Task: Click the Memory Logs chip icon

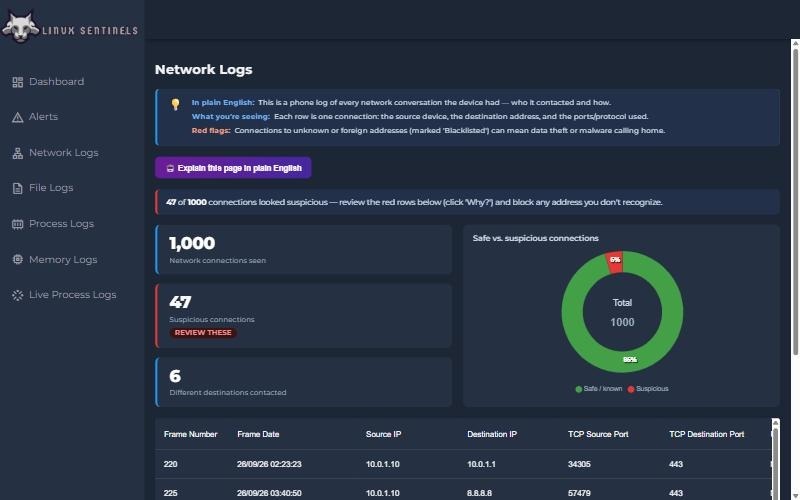Action: click(17, 259)
